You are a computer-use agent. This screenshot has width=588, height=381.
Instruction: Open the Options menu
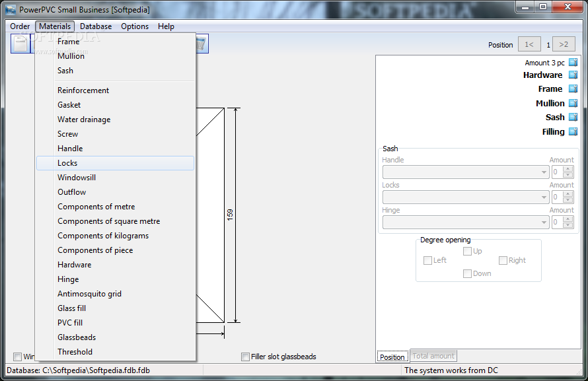pos(135,26)
